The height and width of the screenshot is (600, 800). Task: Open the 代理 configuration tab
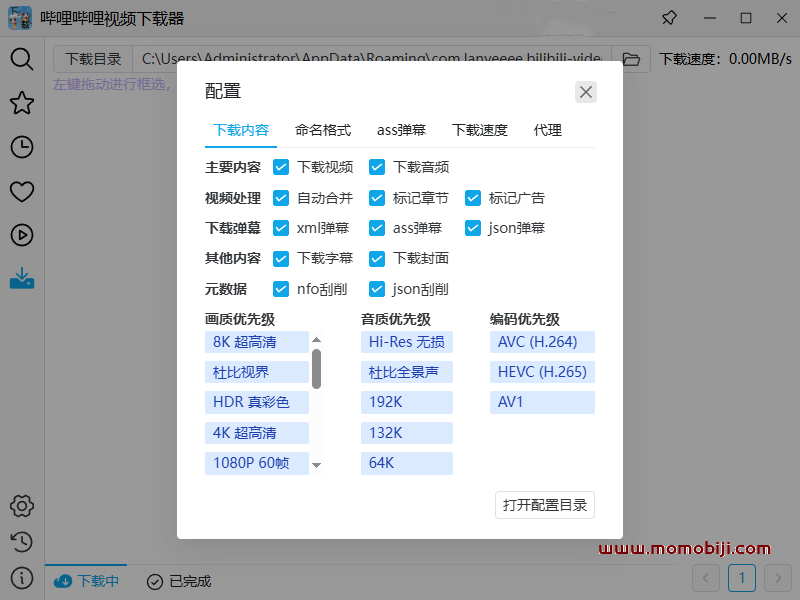[x=548, y=129]
